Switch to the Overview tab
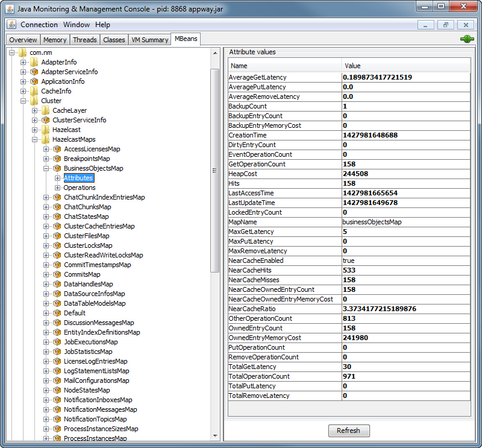The height and width of the screenshot is (448, 482). coord(23,40)
